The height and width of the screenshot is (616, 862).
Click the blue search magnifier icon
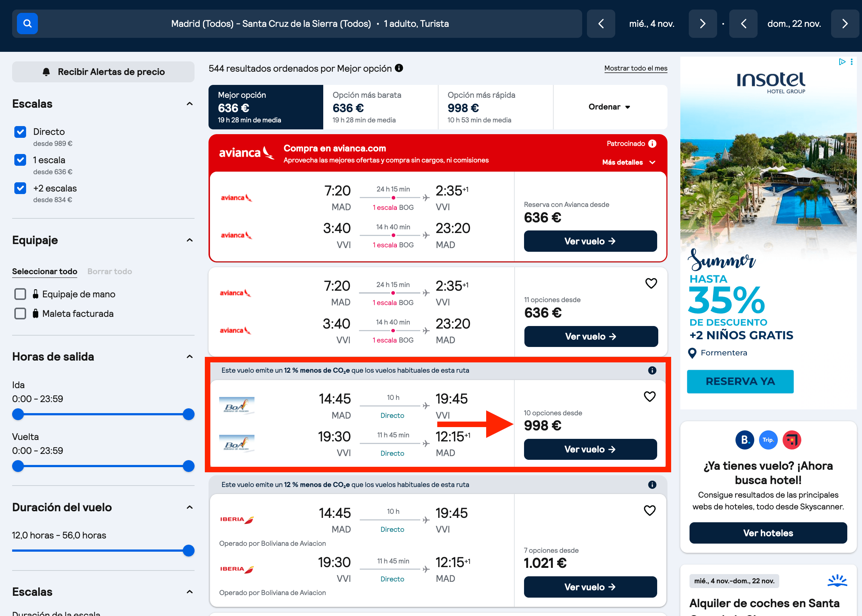coord(27,24)
